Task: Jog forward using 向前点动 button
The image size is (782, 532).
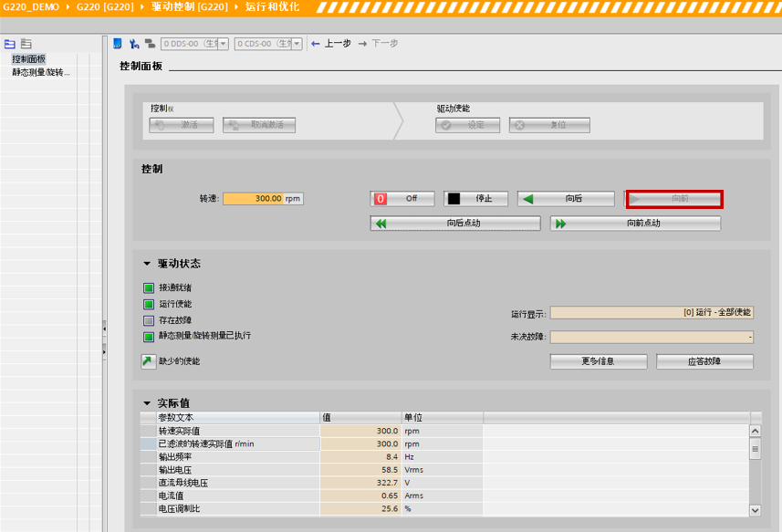Action: (x=635, y=223)
